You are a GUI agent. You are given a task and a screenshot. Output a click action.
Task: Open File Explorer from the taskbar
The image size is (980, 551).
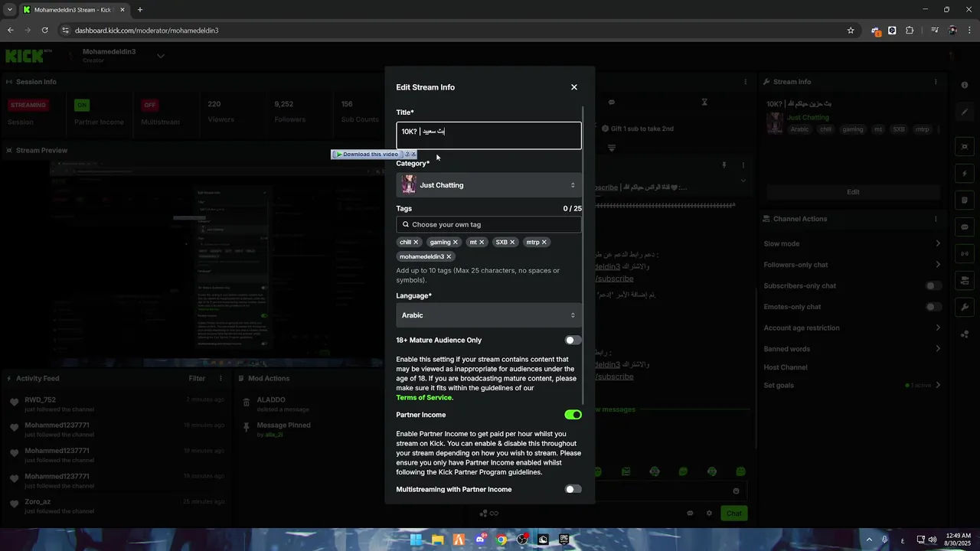(x=437, y=540)
